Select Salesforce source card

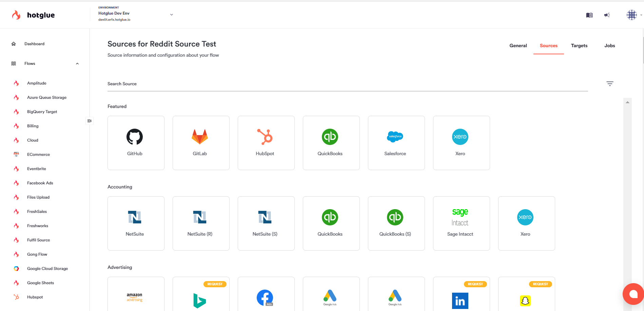coord(396,143)
